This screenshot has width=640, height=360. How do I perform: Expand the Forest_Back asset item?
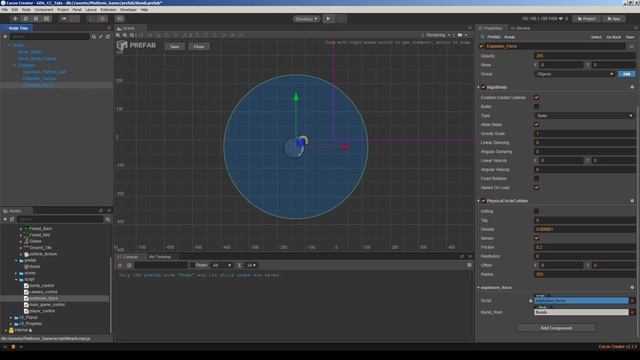tap(21, 229)
